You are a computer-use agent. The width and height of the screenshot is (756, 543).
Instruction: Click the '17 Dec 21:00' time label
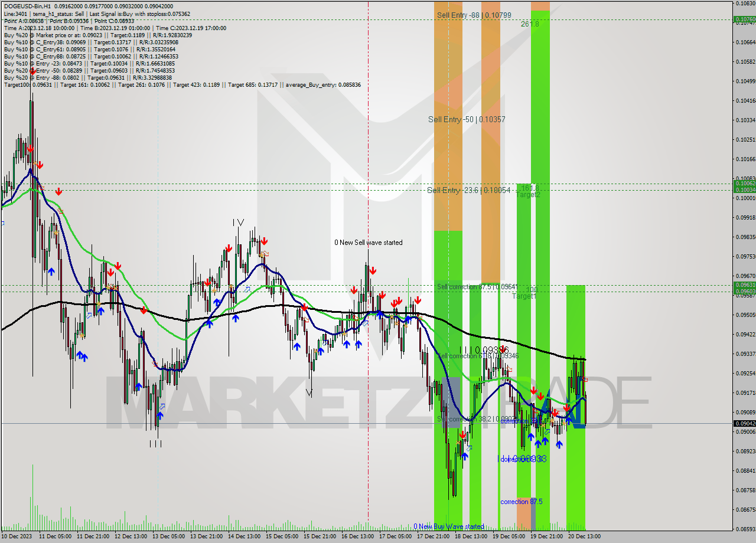click(x=433, y=537)
